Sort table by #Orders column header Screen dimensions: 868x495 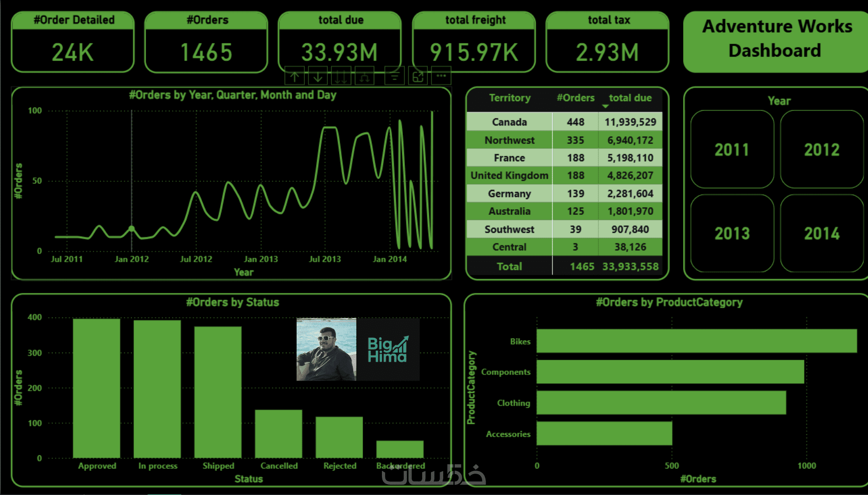tap(575, 98)
